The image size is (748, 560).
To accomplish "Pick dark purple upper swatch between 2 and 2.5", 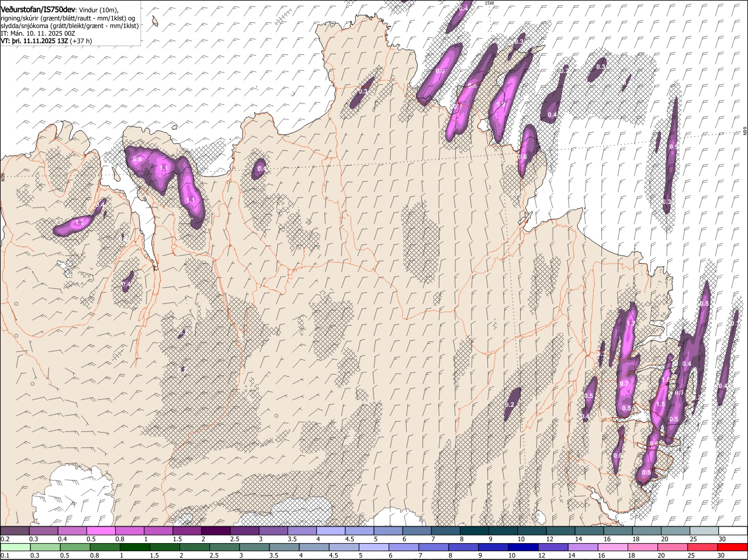I will pos(215,531).
